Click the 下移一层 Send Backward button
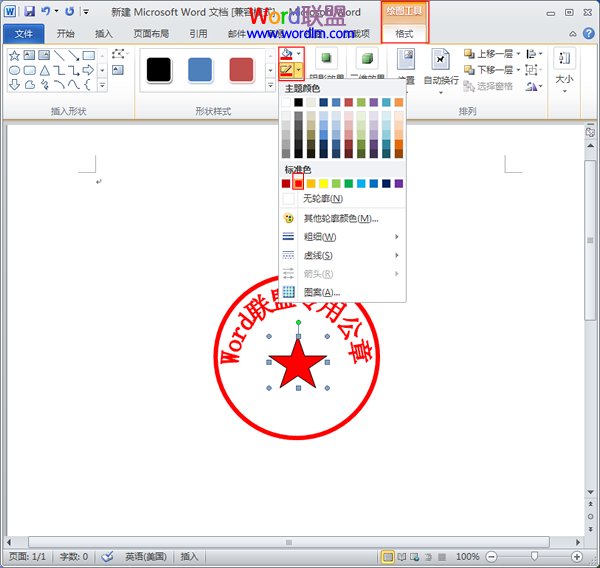This screenshot has width=600, height=568. click(x=488, y=70)
